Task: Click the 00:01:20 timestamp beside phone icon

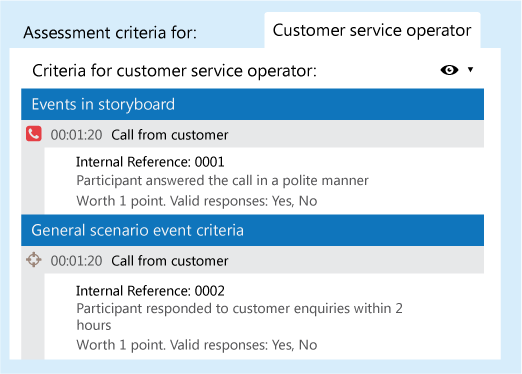Action: point(76,135)
